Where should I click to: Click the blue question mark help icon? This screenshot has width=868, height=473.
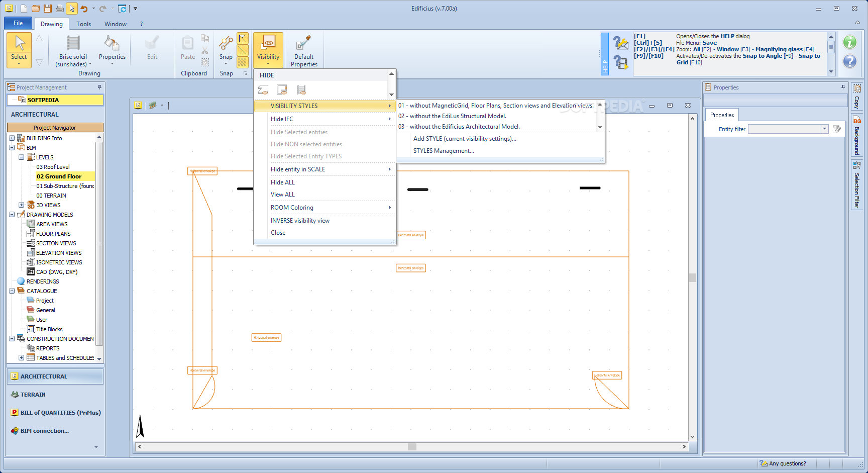(x=850, y=61)
